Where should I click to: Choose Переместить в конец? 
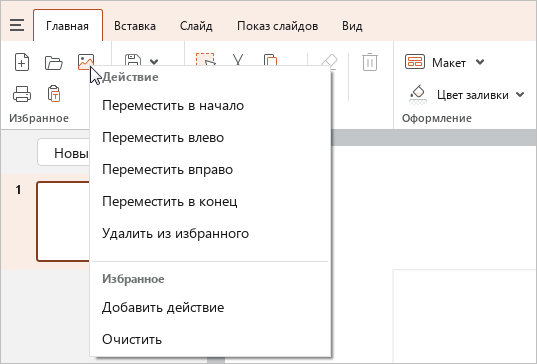210,201
